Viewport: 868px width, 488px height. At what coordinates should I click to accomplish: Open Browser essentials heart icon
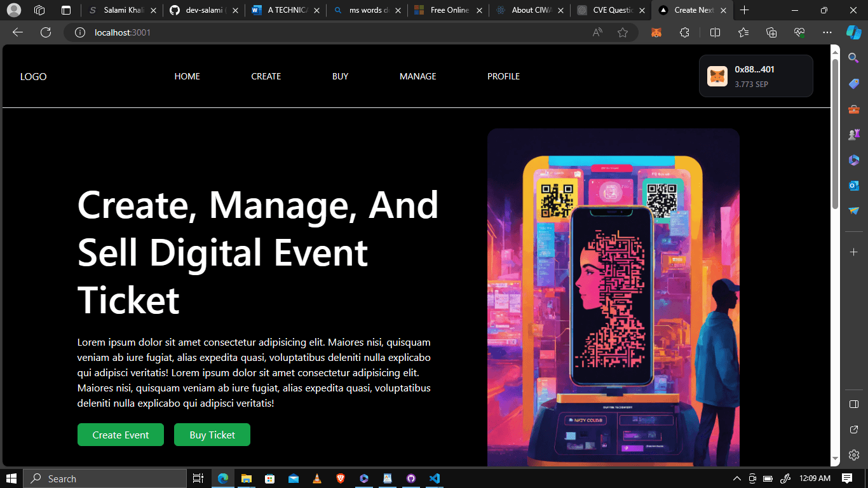click(799, 32)
